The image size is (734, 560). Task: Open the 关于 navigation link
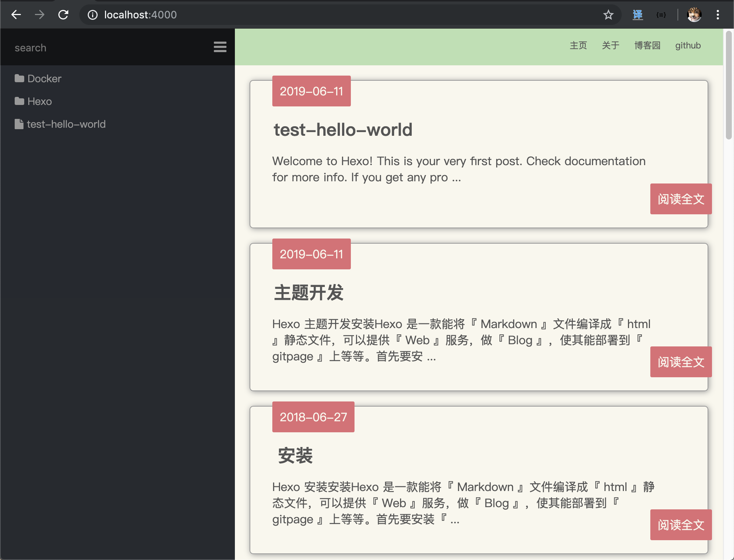[610, 46]
